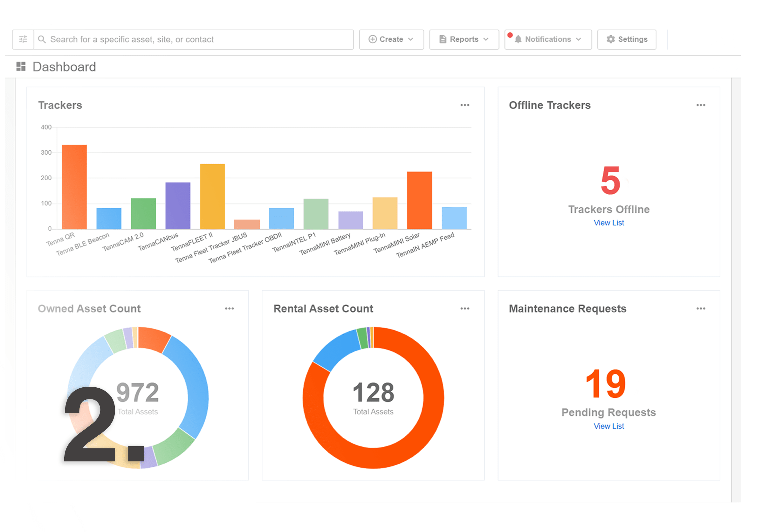Open the Notifications dropdown chevron
The image size is (763, 532).
579,39
